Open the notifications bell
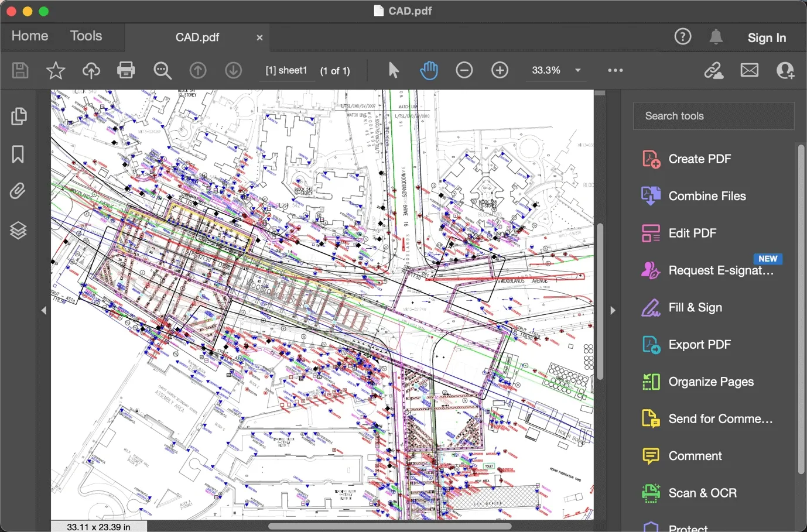 pyautogui.click(x=716, y=37)
